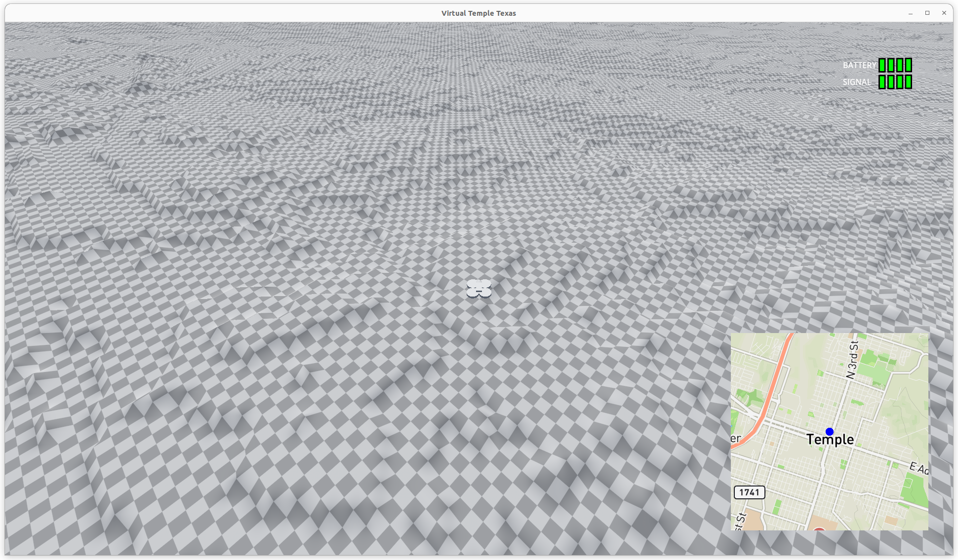Click the 1741 highway shield on minimap
The width and height of the screenshot is (958, 560).
(749, 492)
